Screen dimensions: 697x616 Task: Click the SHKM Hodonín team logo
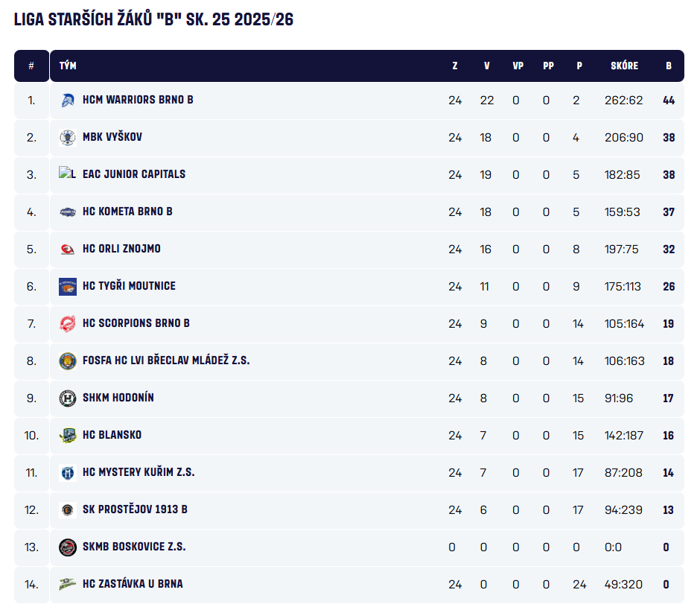coord(68,398)
